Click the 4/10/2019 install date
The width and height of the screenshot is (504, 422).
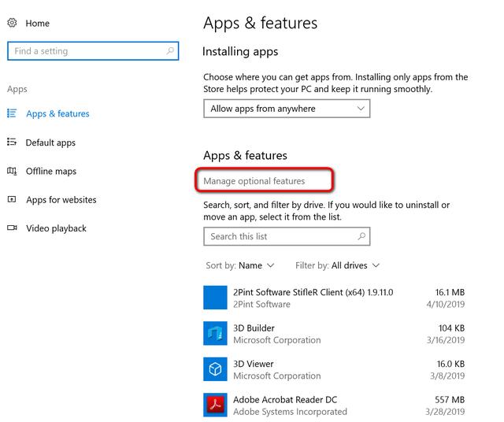tap(446, 304)
